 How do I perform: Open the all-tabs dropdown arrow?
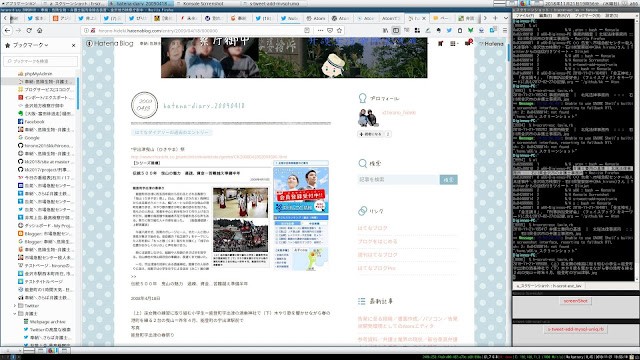pos(506,18)
